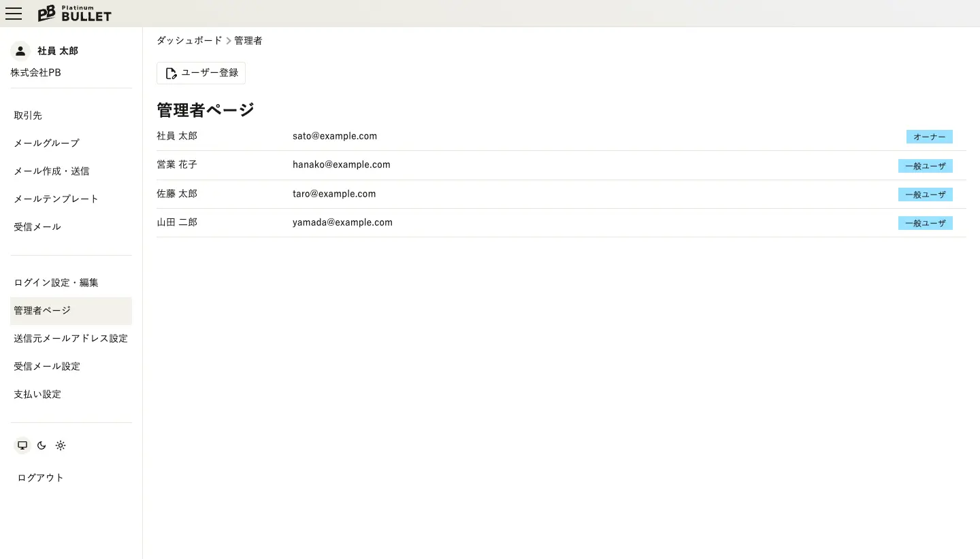Enable dark mode moon icon
The width and height of the screenshot is (980, 559).
(42, 445)
